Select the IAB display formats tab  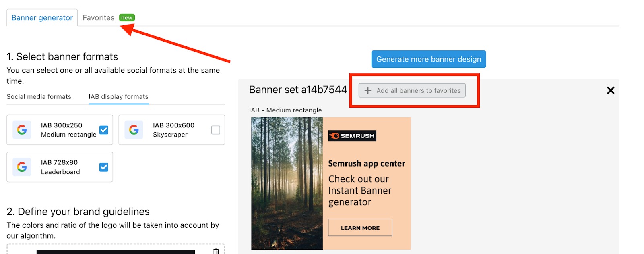119,97
